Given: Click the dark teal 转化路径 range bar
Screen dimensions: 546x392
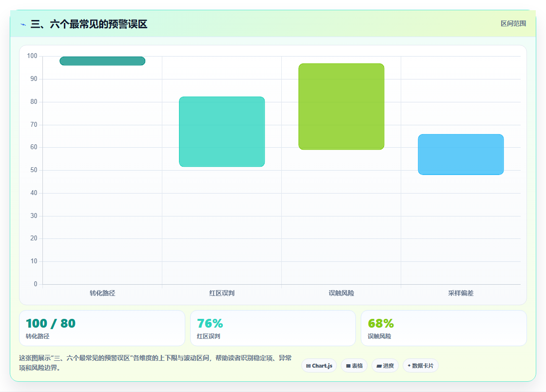Looking at the screenshot, I should 102,61.
